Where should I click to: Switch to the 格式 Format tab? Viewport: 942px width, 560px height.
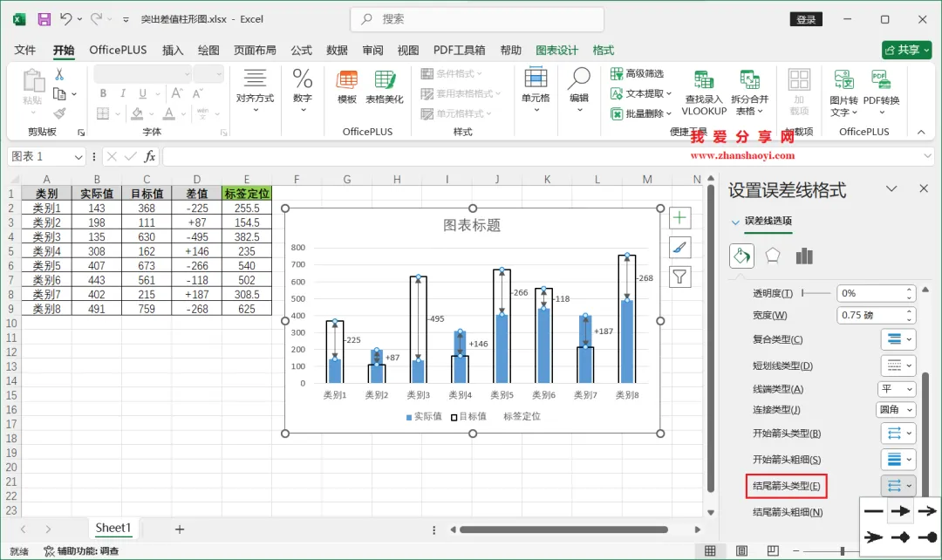coord(604,50)
